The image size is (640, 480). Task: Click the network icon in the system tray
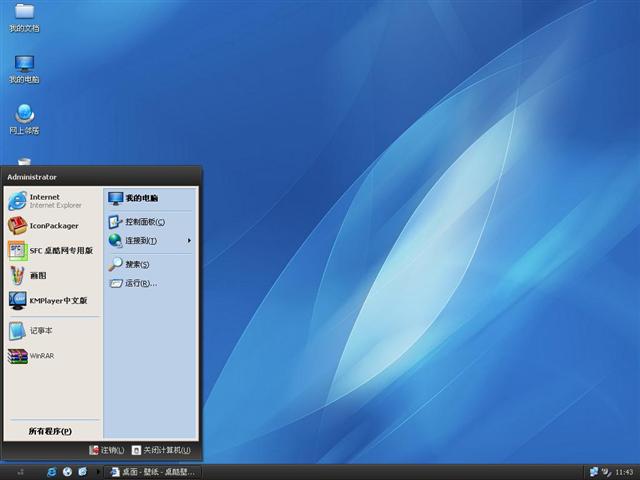594,471
